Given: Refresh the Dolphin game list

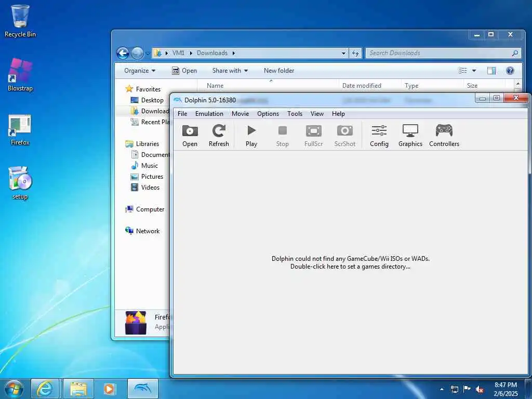Looking at the screenshot, I should point(219,136).
